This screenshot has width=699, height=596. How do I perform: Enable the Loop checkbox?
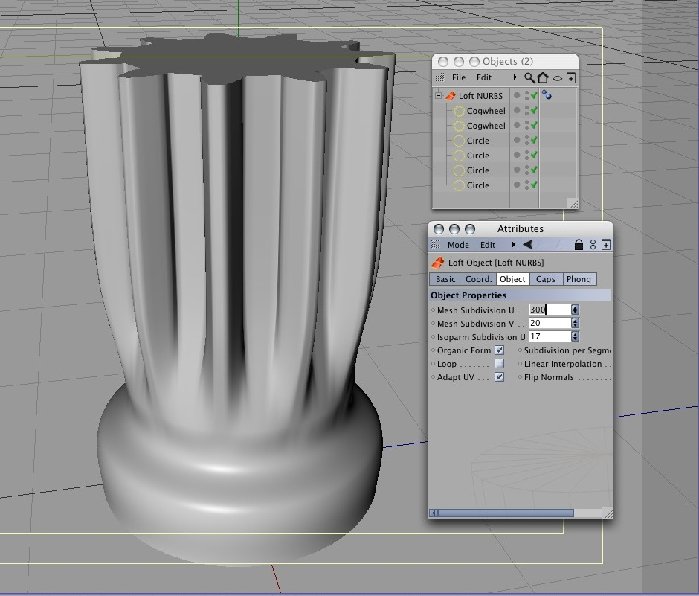coord(499,363)
